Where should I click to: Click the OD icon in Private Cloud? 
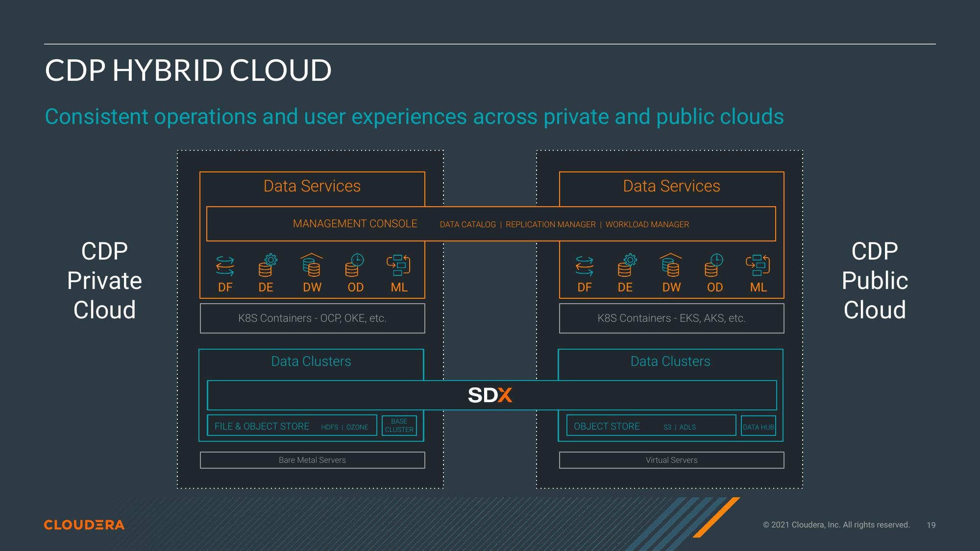pyautogui.click(x=355, y=265)
